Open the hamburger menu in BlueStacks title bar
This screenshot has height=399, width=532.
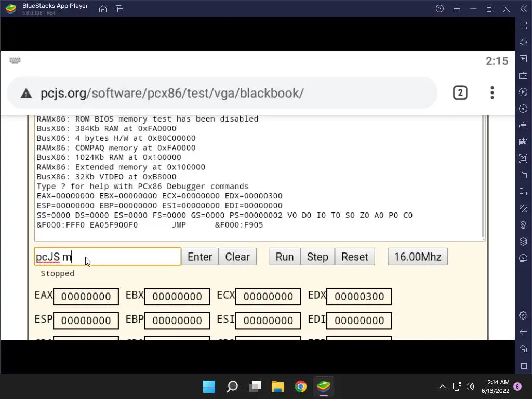pyautogui.click(x=457, y=9)
